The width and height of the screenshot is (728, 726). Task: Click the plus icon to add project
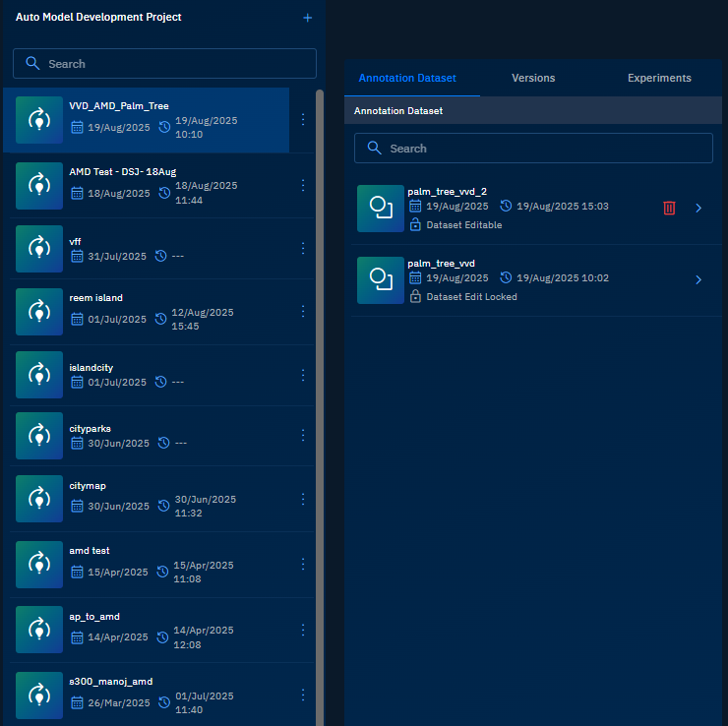coord(307,18)
